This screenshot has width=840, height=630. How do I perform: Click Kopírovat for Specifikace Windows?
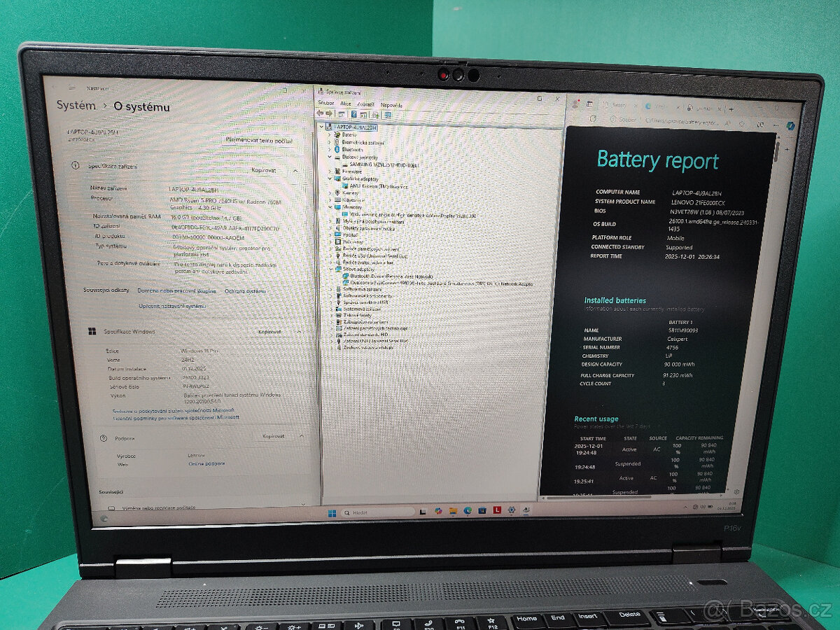pos(269,332)
